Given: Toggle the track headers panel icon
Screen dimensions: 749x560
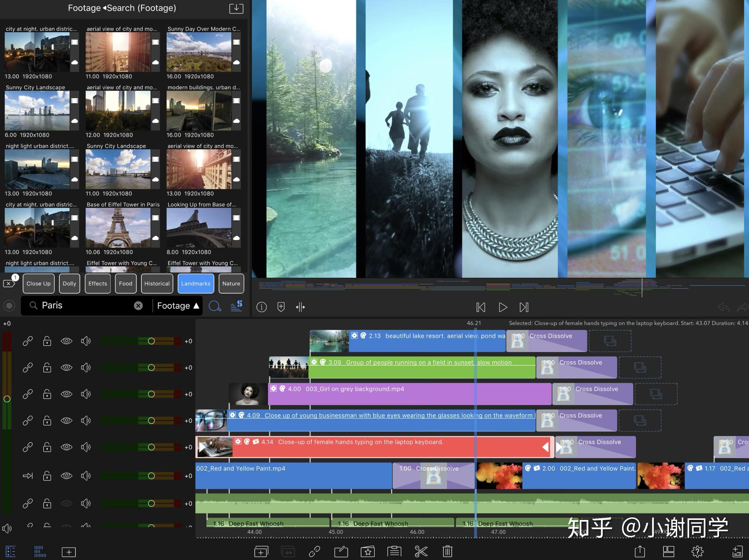Looking at the screenshot, I should 11,551.
